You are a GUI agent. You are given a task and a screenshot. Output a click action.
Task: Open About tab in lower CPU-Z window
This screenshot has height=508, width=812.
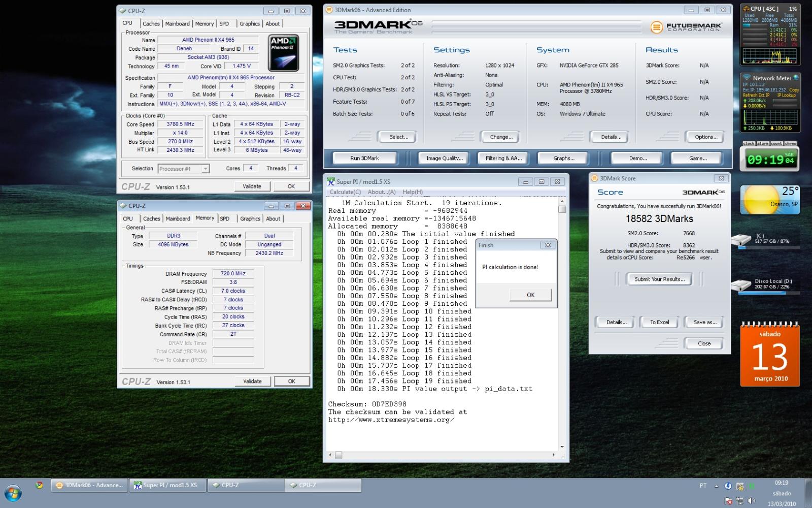[x=273, y=218]
